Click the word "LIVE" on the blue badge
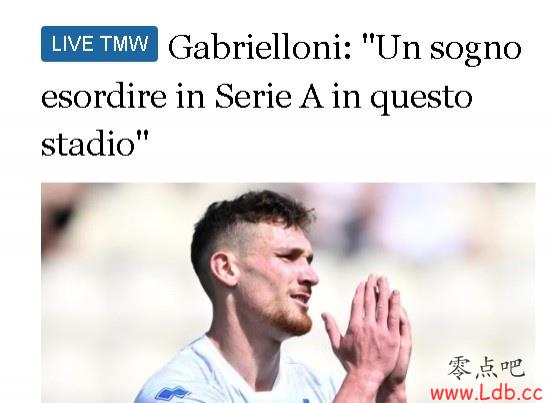This screenshot has width=552, height=403. 72,44
